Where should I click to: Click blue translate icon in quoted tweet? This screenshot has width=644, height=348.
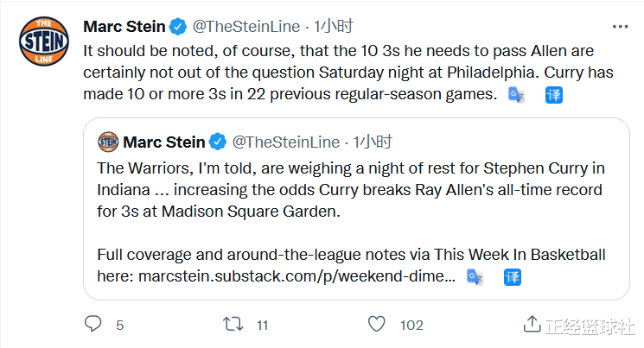[x=512, y=277]
